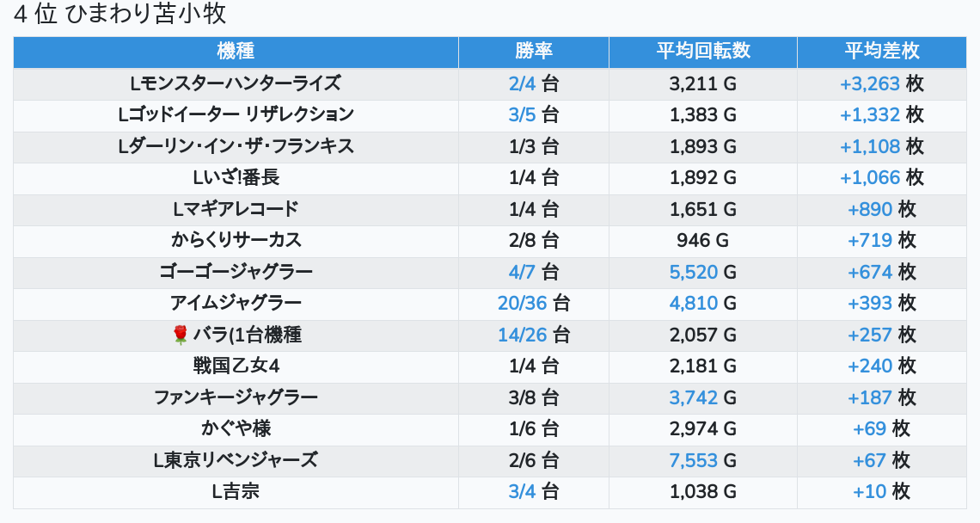Click the 平均差枚 column header
The image size is (980, 523).
point(882,52)
